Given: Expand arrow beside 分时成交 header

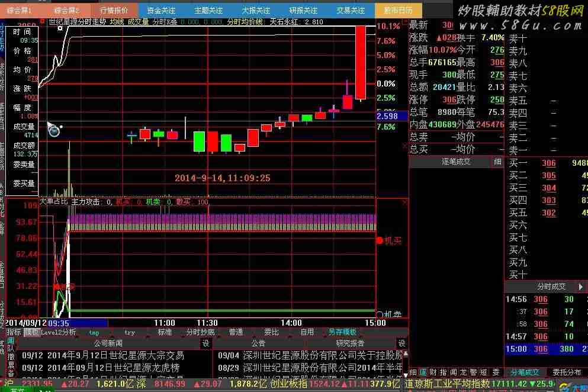Looking at the screenshot, I should tap(581, 287).
